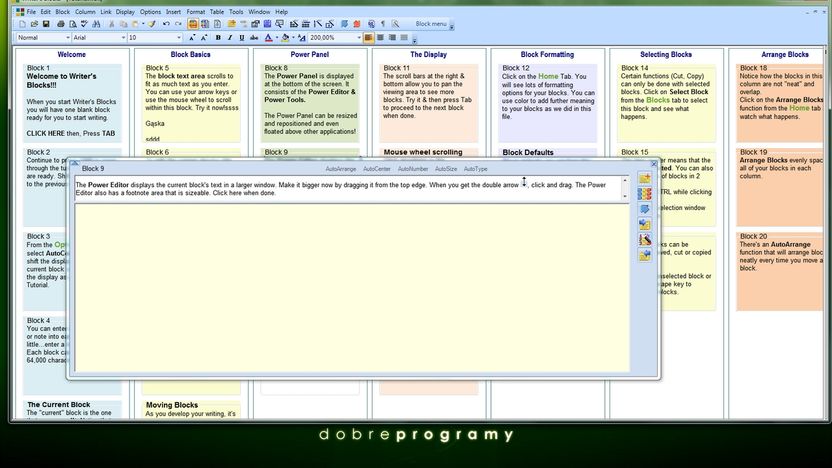Open the Options menu
The image size is (832, 468).
[150, 12]
